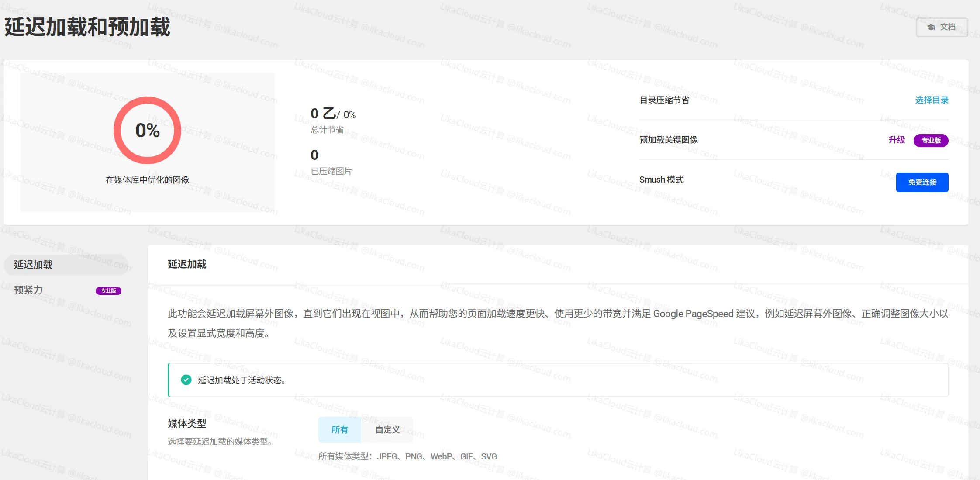Click the 文档 documentation button
The height and width of the screenshot is (480, 980).
click(942, 27)
